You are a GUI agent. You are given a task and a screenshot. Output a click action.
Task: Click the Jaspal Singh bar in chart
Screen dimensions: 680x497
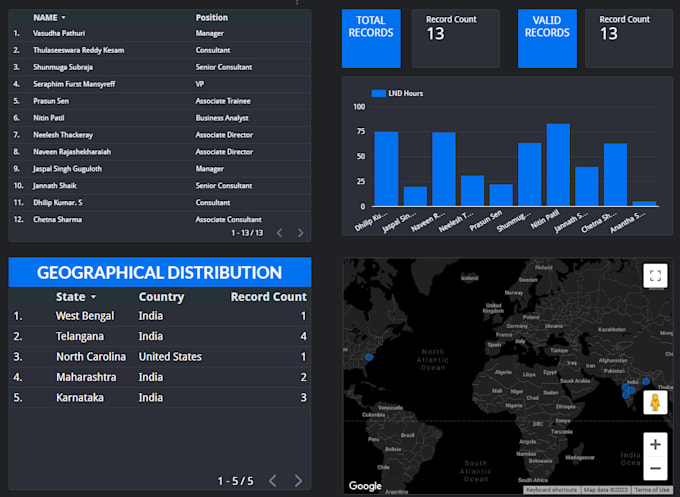(x=415, y=196)
